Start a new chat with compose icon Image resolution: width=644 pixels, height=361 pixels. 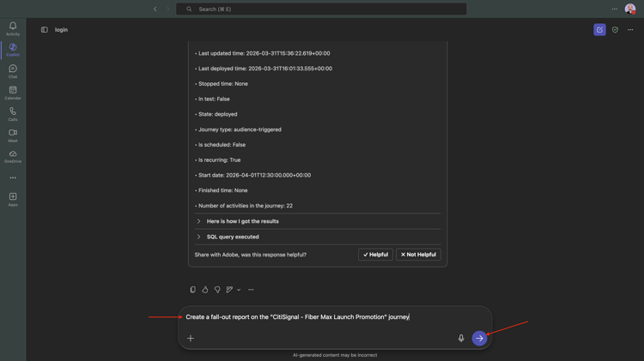point(599,29)
